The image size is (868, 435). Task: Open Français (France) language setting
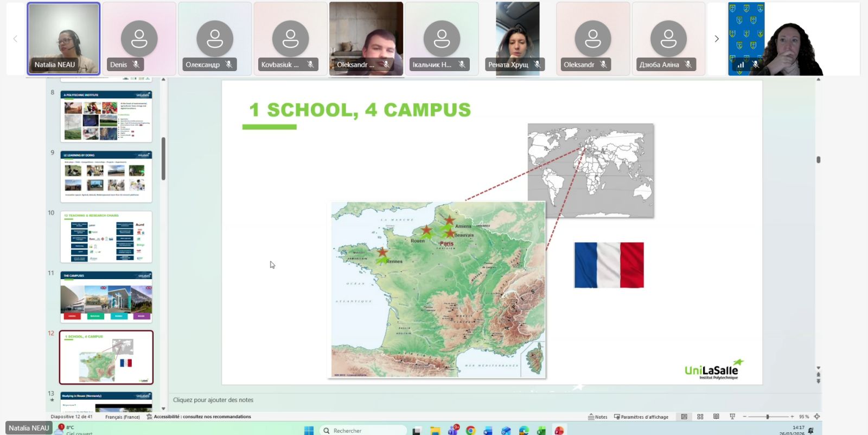(x=122, y=417)
